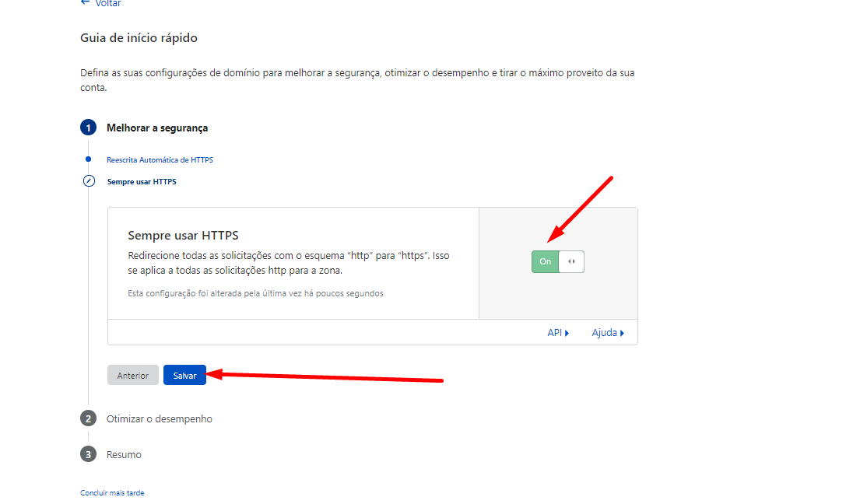Select the Sempre usar HTTPS step

tap(142, 181)
